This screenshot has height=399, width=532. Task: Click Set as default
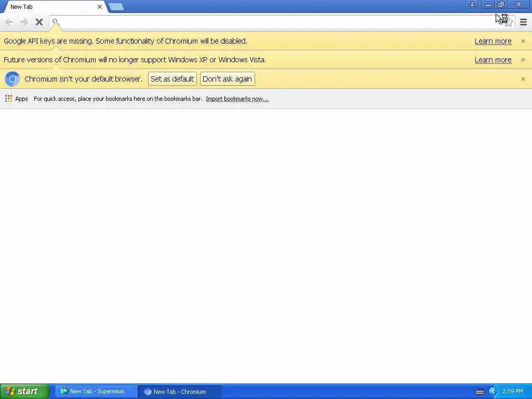(x=172, y=79)
